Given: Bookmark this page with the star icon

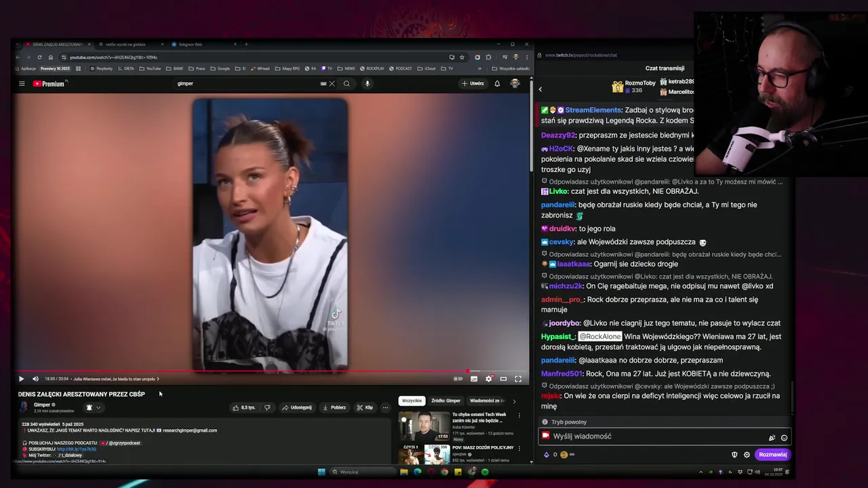Looking at the screenshot, I should (x=462, y=58).
